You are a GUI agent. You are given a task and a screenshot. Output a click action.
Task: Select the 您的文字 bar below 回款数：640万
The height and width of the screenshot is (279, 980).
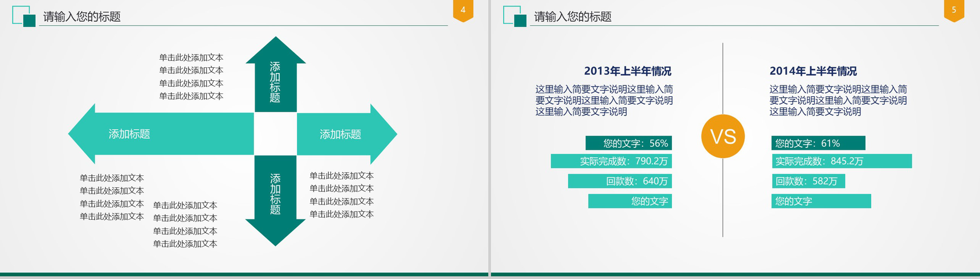630,201
